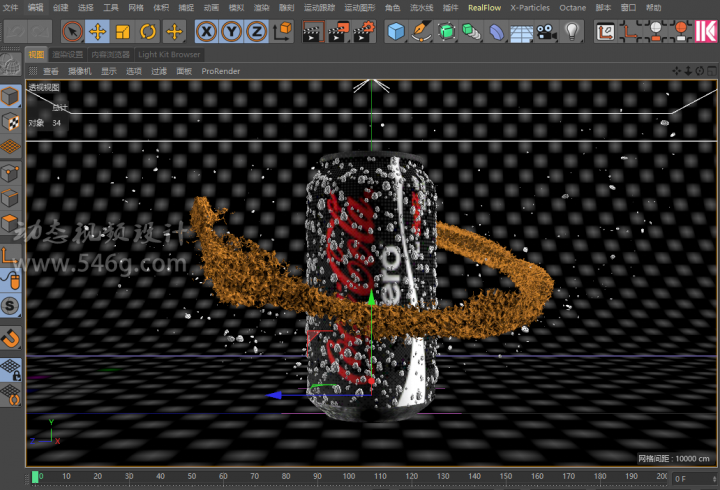The image size is (720, 490).
Task: Select the Live Selection arrow tool
Action: click(x=72, y=32)
